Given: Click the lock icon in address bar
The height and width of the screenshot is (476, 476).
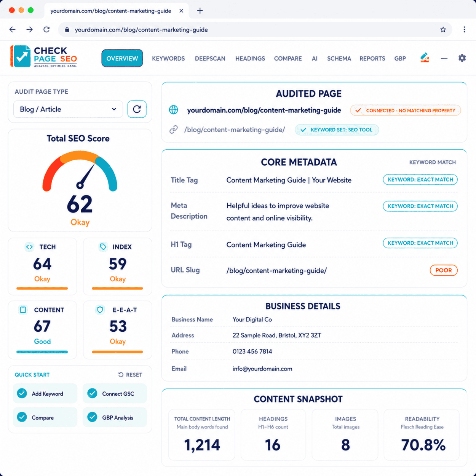Looking at the screenshot, I should click(x=67, y=29).
